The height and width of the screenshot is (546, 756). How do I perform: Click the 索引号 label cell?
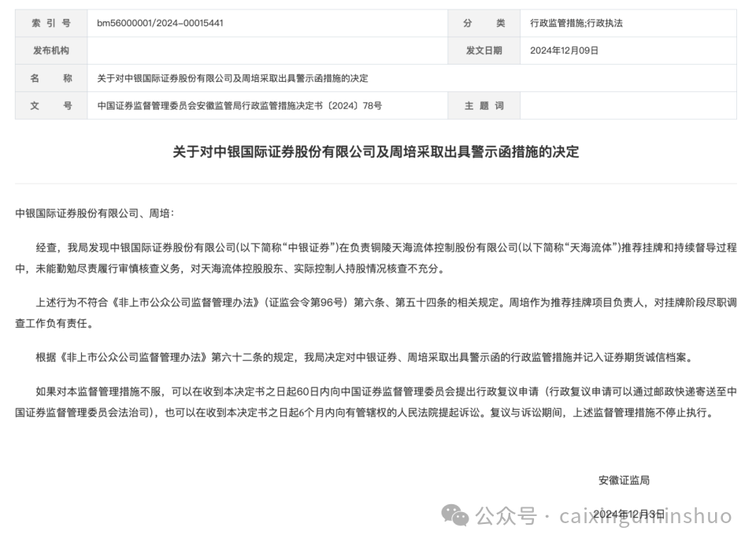[51, 23]
